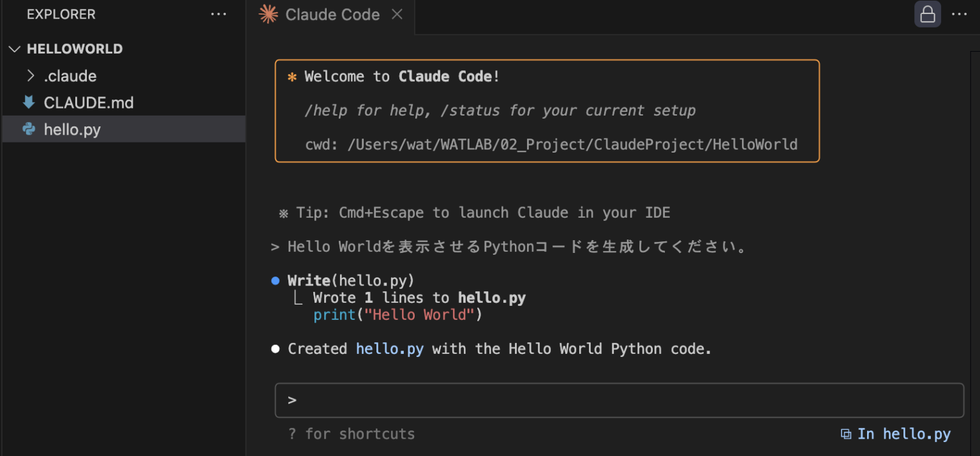This screenshot has height=456, width=980.
Task: Close the Claude Code tab
Action: (x=397, y=14)
